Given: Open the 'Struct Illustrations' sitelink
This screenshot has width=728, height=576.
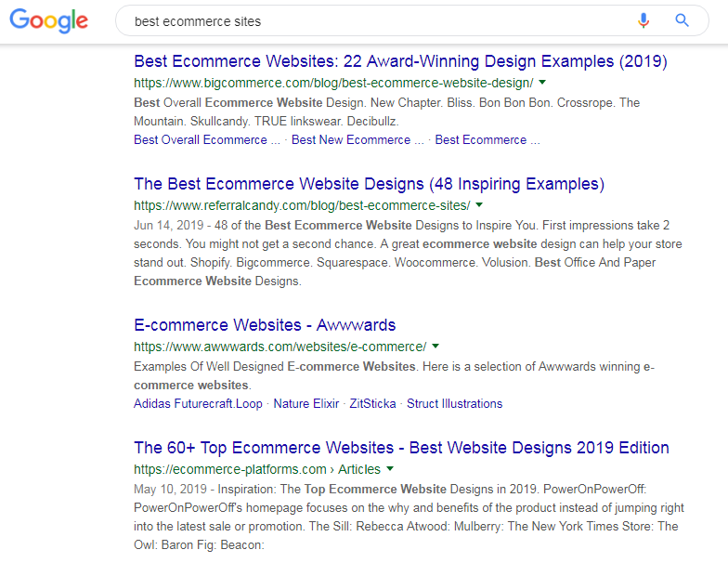Looking at the screenshot, I should pos(455,403).
